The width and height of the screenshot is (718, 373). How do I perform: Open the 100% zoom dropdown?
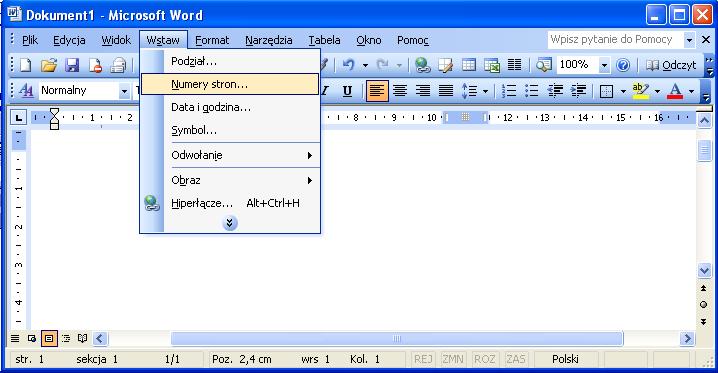tap(604, 65)
